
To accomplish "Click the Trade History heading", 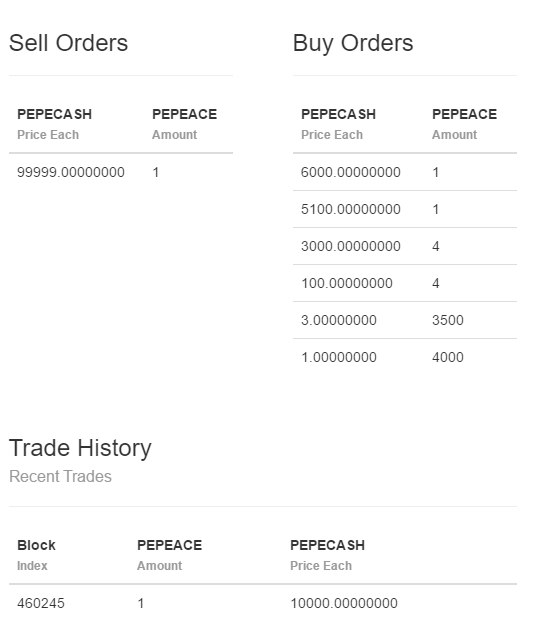I will (80, 448).
